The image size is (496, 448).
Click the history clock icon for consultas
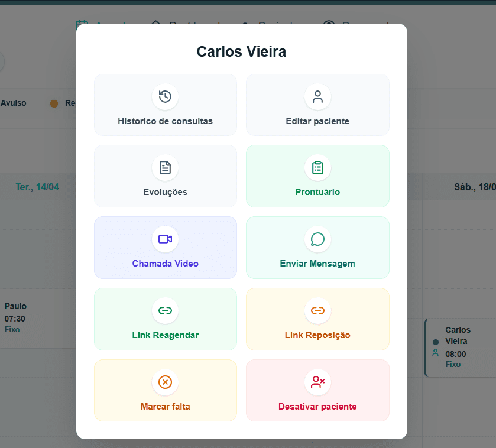coord(165,96)
